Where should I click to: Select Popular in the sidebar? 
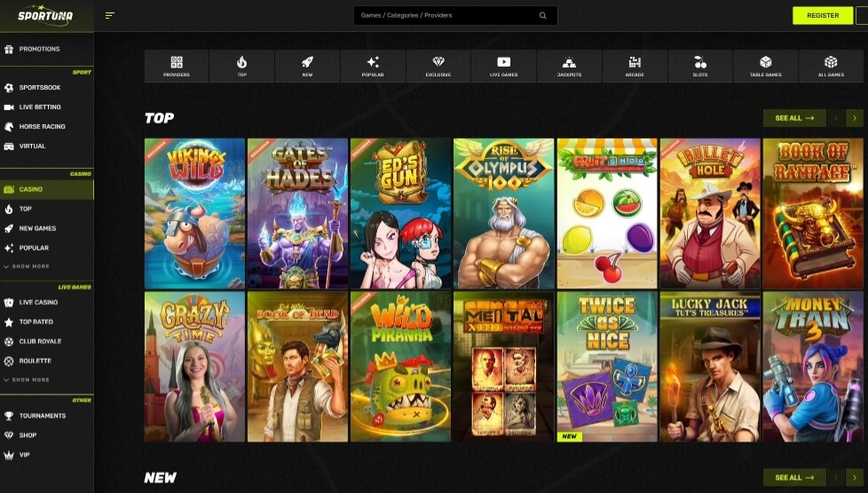(x=47, y=248)
